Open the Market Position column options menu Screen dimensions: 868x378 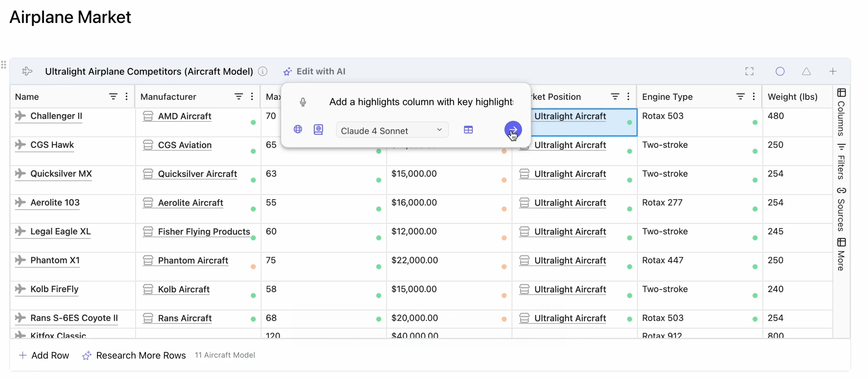[628, 96]
